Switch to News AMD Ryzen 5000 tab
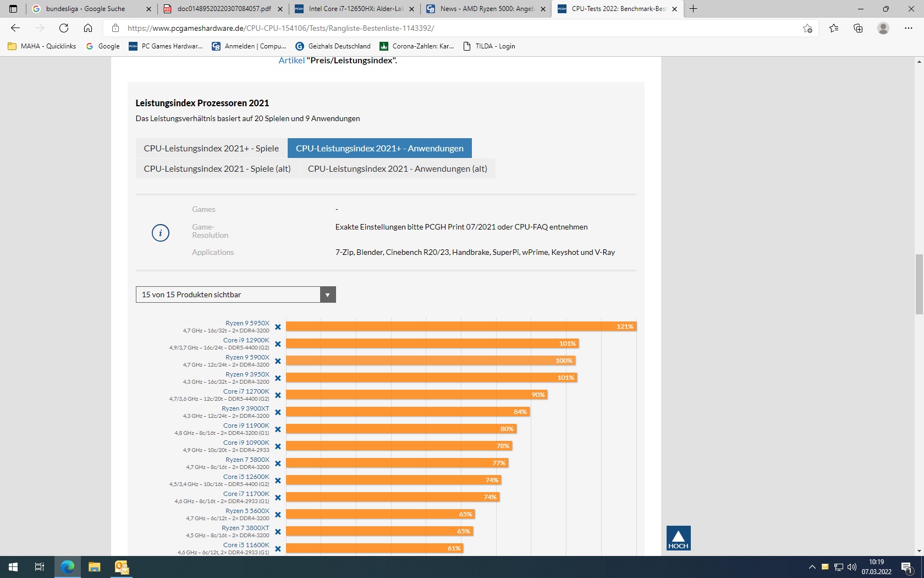The width and height of the screenshot is (924, 578). pos(486,9)
